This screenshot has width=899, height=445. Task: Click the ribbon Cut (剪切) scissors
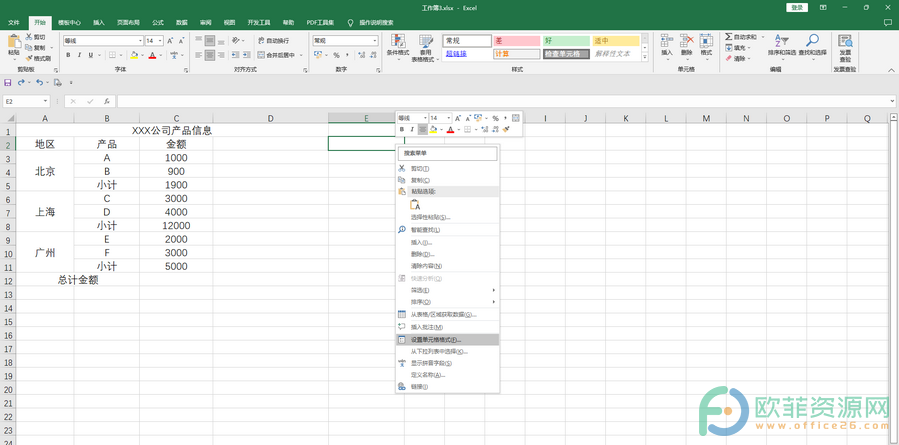pos(28,37)
